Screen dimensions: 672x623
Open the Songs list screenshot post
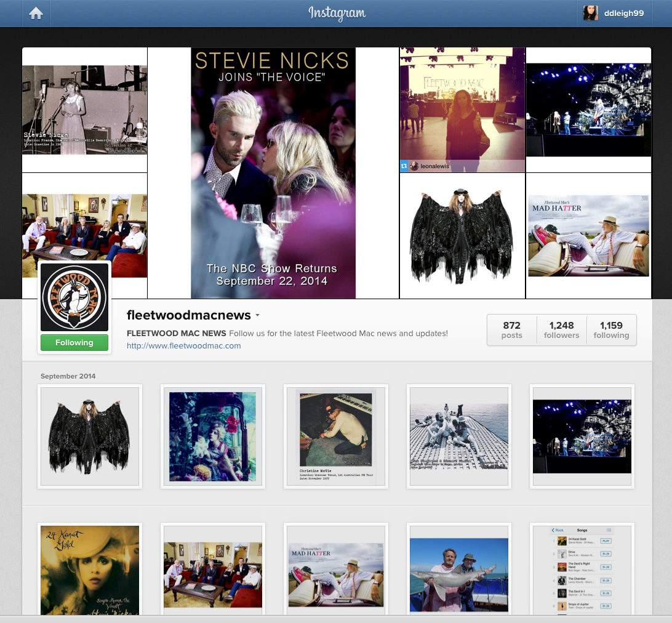[582, 569]
